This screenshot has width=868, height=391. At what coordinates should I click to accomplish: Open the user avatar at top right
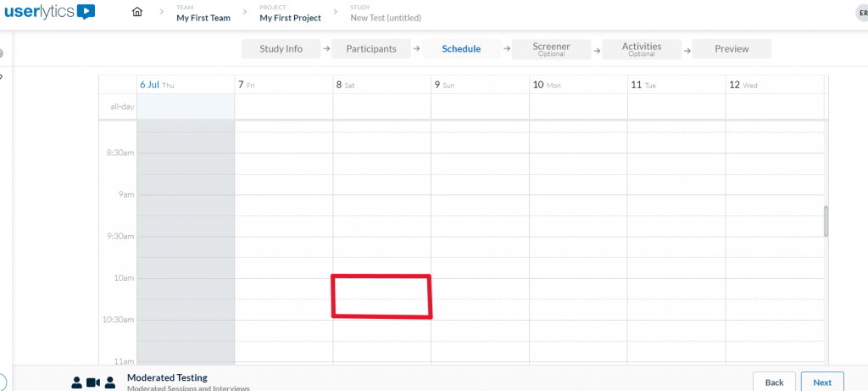[862, 13]
